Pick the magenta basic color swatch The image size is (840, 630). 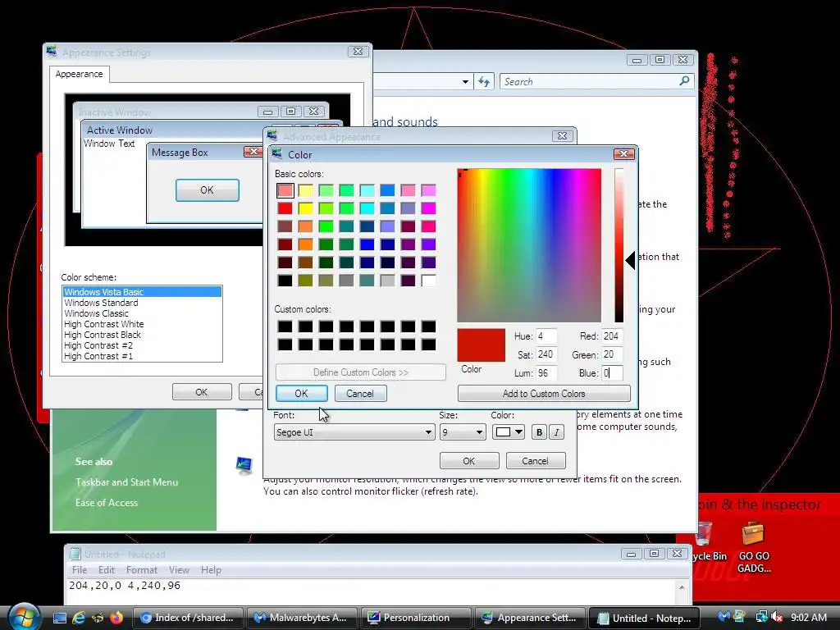pyautogui.click(x=428, y=208)
